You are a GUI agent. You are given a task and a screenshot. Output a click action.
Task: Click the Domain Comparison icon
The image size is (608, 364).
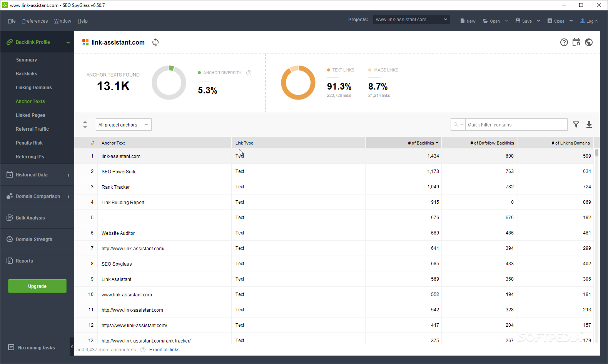(x=10, y=196)
